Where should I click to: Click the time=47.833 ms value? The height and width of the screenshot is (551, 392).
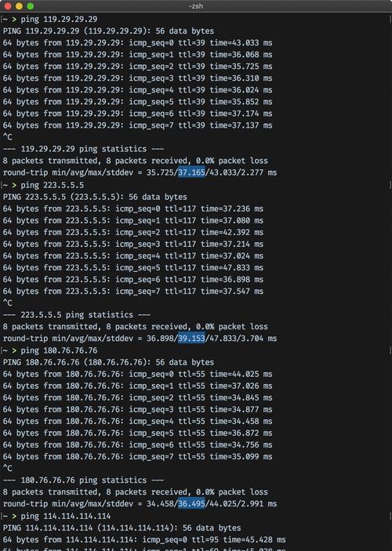coord(232,268)
